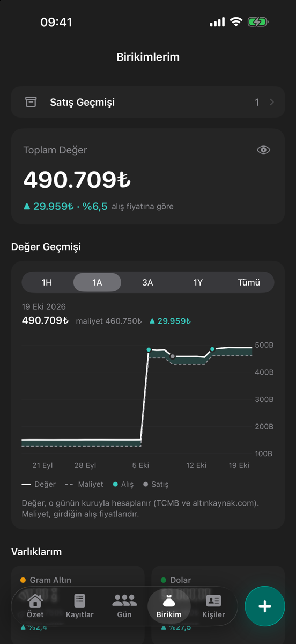Tap the TCMB source explanation text
Image resolution: width=296 pixels, height=644 pixels.
[x=140, y=509]
